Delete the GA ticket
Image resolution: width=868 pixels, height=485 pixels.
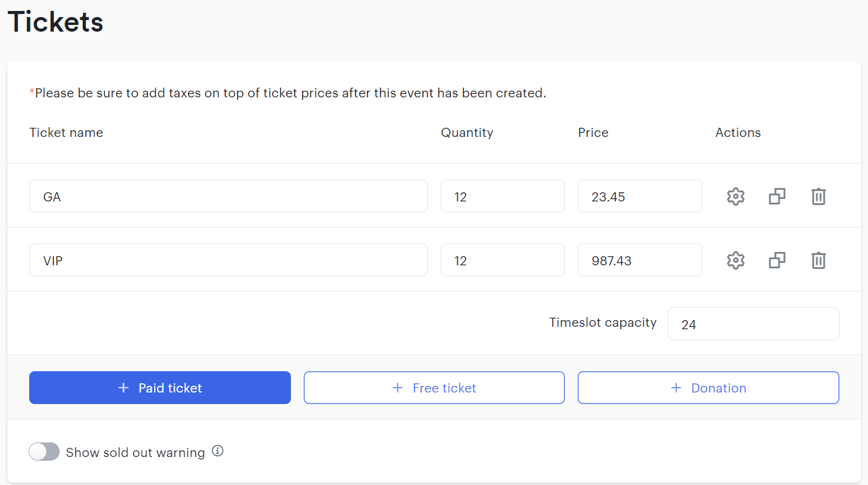[819, 197]
